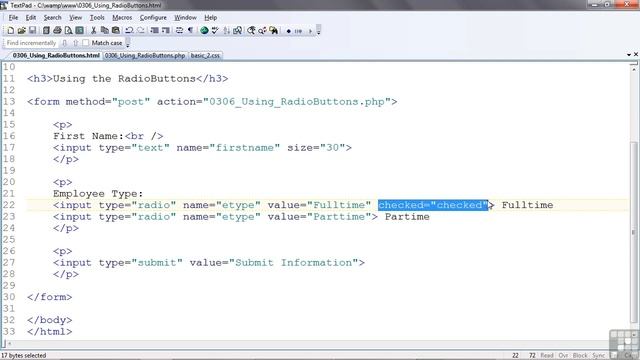Click the "First Name:" code line
The height and width of the screenshot is (360, 640).
(108, 136)
